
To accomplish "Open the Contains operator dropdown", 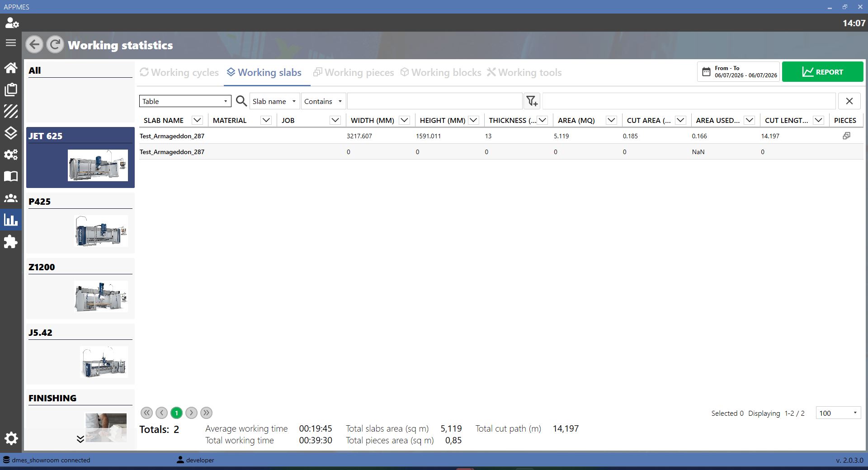I will tap(324, 101).
